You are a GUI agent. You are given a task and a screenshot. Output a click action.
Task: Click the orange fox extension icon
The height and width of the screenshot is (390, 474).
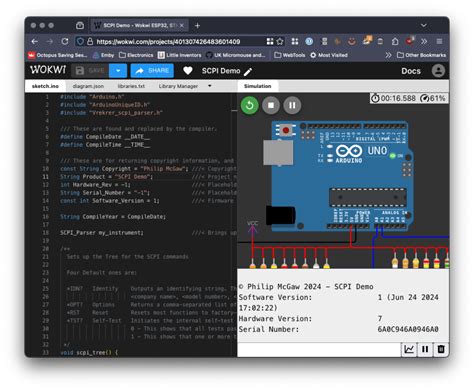tap(367, 41)
